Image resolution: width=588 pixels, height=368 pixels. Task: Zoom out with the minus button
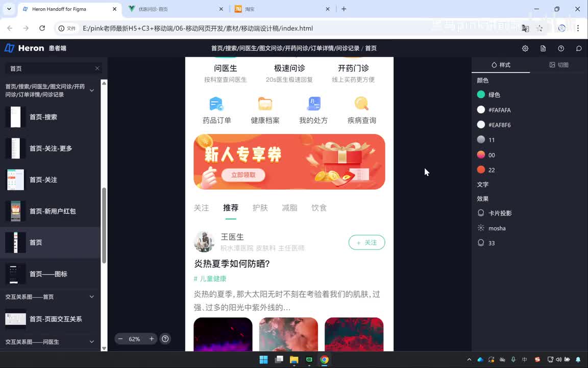click(x=120, y=339)
